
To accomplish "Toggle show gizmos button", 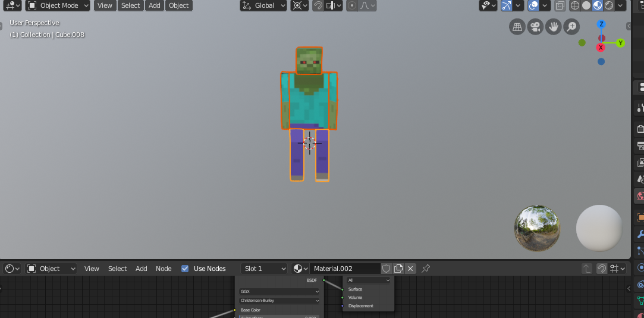I will pos(507,5).
